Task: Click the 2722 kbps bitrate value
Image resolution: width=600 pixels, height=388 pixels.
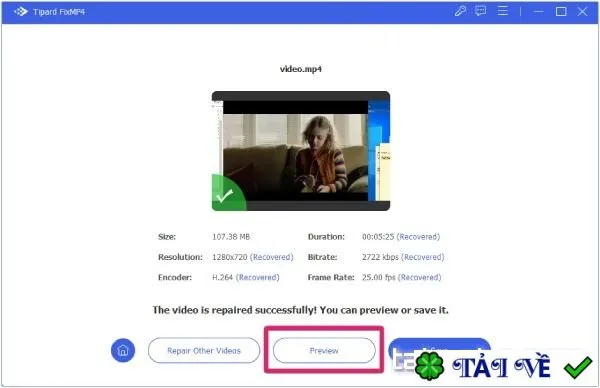Action: [x=380, y=257]
